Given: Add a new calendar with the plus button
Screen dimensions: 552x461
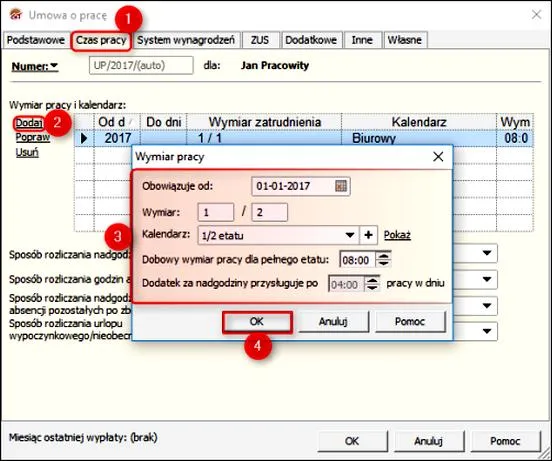Looking at the screenshot, I should pos(368,235).
